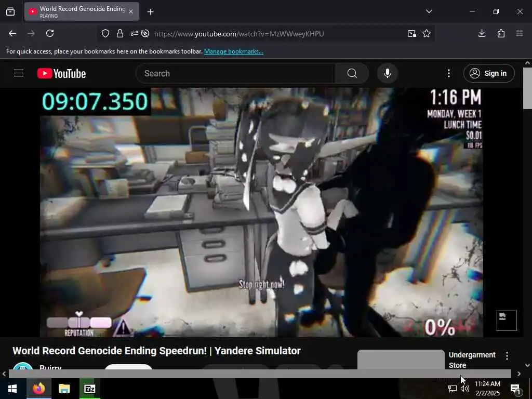Open the Firefox downloads panel
Viewport: 532px width, 399px height.
482,33
